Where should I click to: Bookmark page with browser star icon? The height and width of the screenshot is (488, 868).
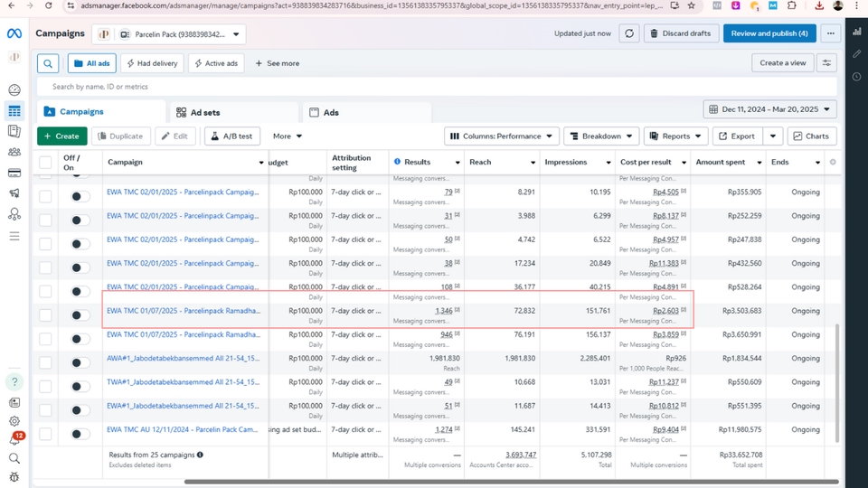(x=692, y=5)
